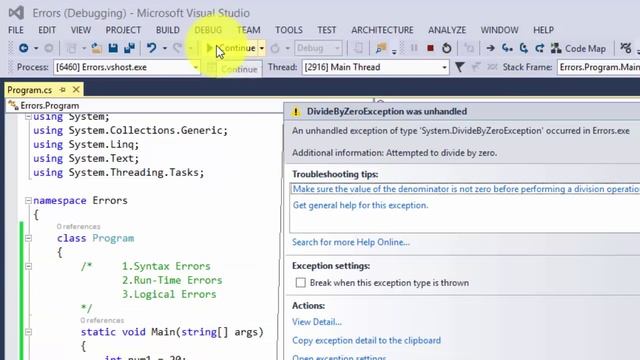Click the Show Next Statement arrow
Viewport: 640px width, 360px height.
(490, 48)
